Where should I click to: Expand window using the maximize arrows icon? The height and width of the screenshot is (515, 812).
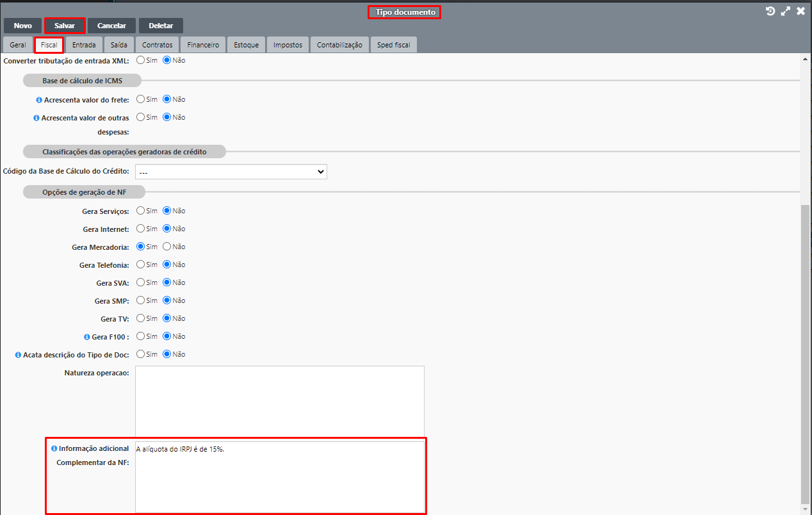786,11
